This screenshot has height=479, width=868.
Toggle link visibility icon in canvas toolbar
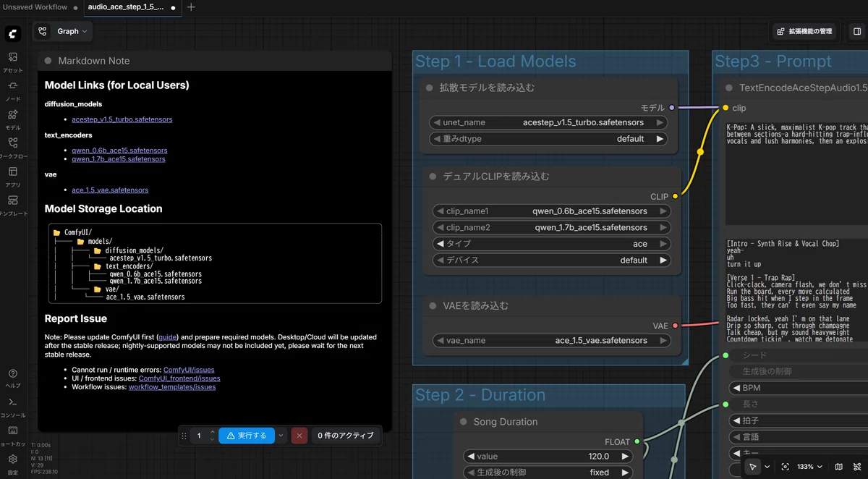(x=856, y=467)
